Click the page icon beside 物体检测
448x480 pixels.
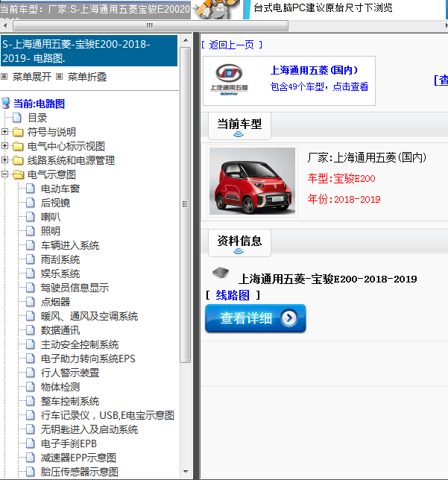pos(30,387)
